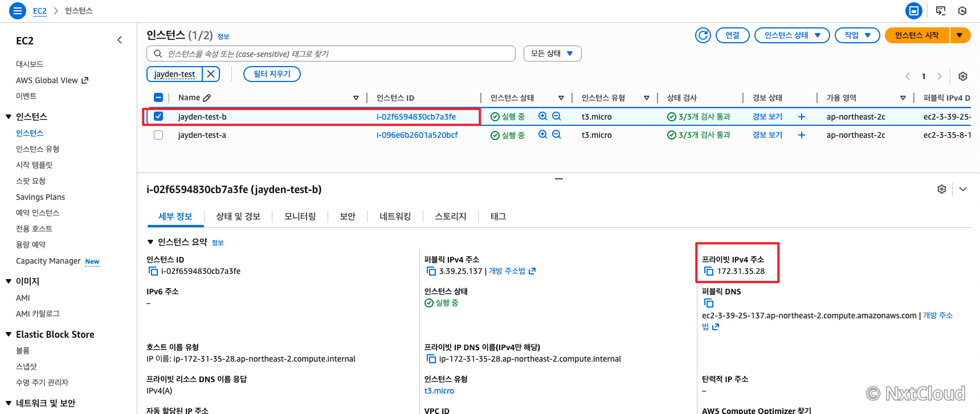Click the 인스턴스 시작 launch button
Image resolution: width=980 pixels, height=414 pixels.
tap(917, 35)
